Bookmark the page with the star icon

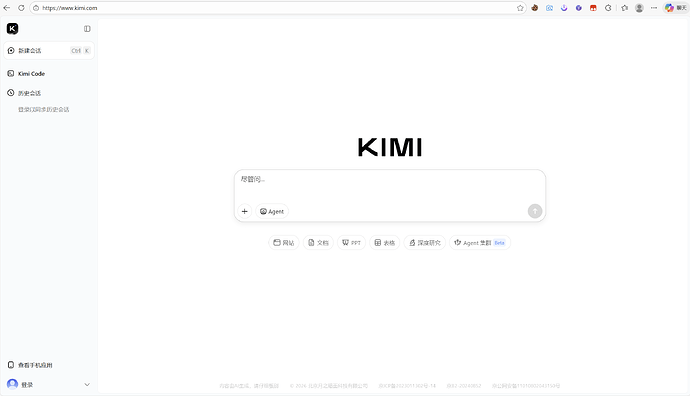[x=520, y=8]
